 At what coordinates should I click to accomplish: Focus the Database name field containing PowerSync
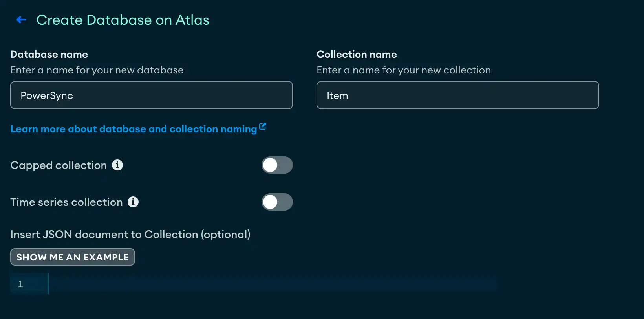pyautogui.click(x=151, y=95)
